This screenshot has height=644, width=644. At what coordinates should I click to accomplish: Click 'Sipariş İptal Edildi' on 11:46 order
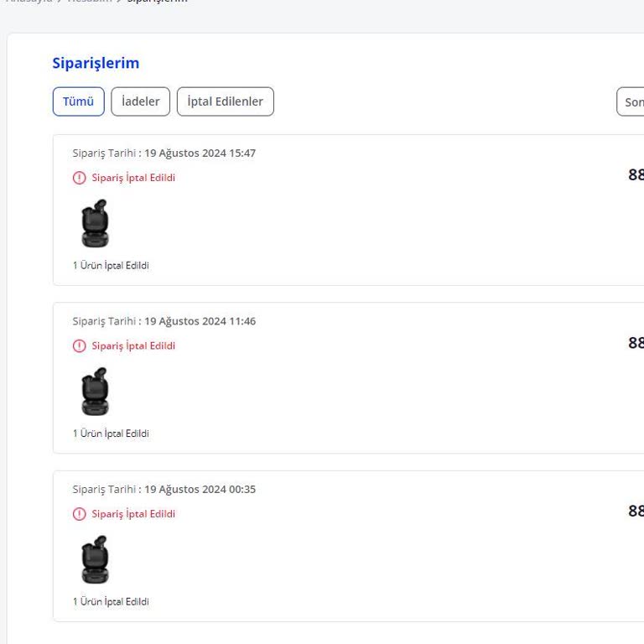pos(133,345)
